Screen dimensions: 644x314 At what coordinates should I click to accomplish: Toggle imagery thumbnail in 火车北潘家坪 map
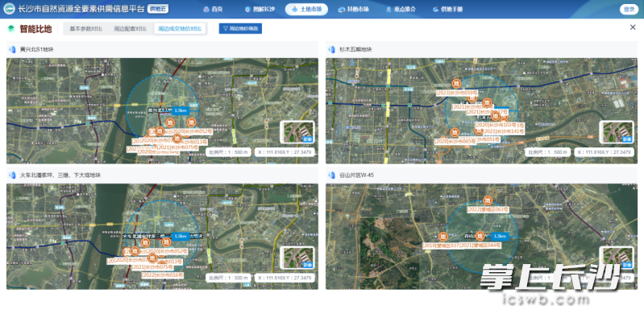point(297,258)
